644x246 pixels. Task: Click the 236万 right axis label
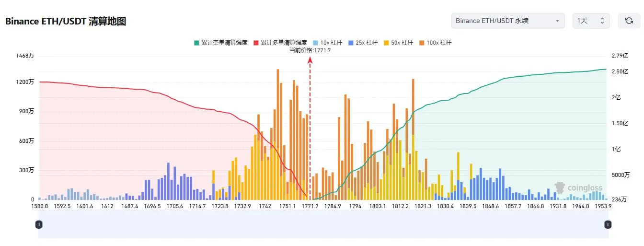620,199
